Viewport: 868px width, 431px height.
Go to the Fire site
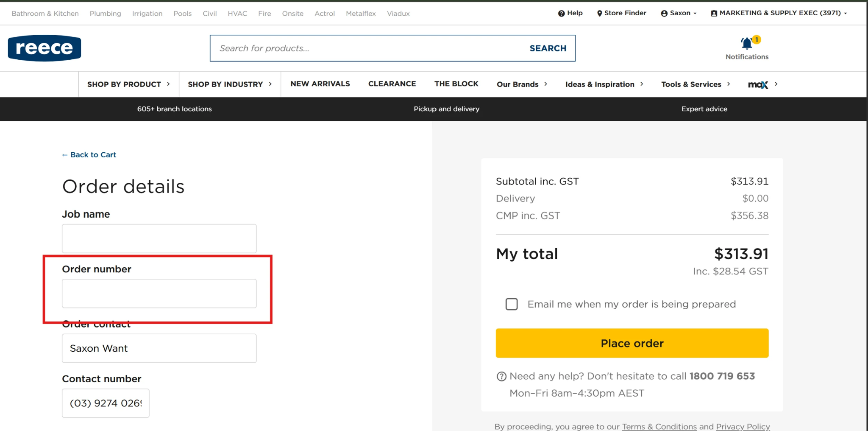[x=264, y=14]
